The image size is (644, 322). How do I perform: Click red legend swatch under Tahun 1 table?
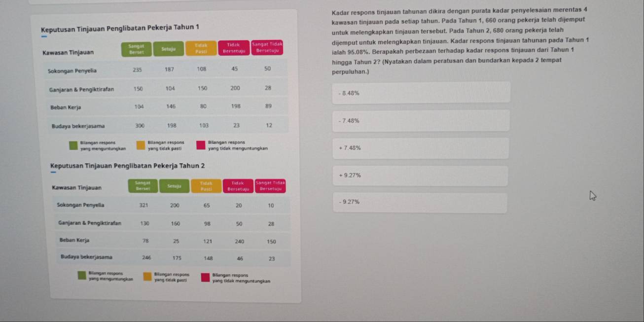click(201, 145)
